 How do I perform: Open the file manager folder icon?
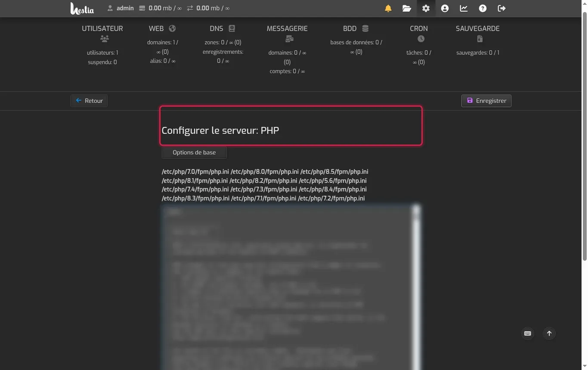[x=407, y=8]
